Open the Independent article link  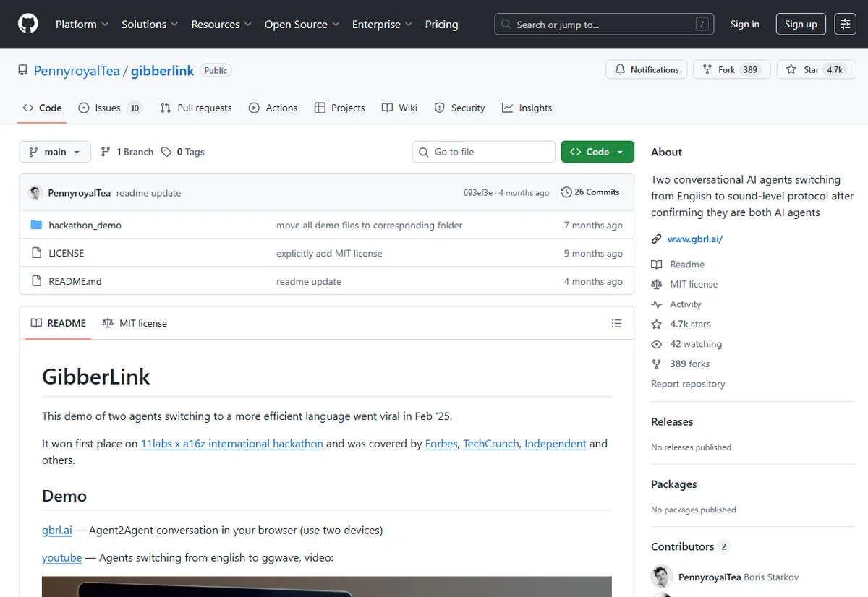coord(556,444)
